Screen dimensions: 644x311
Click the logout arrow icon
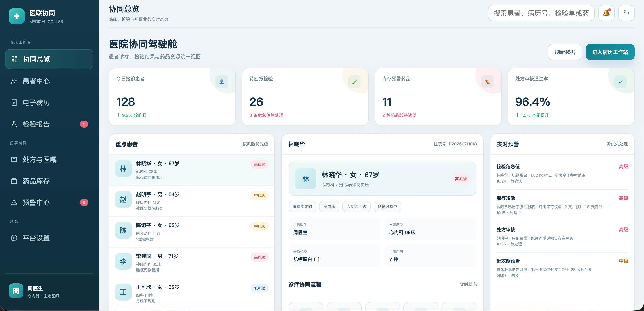[x=626, y=13]
